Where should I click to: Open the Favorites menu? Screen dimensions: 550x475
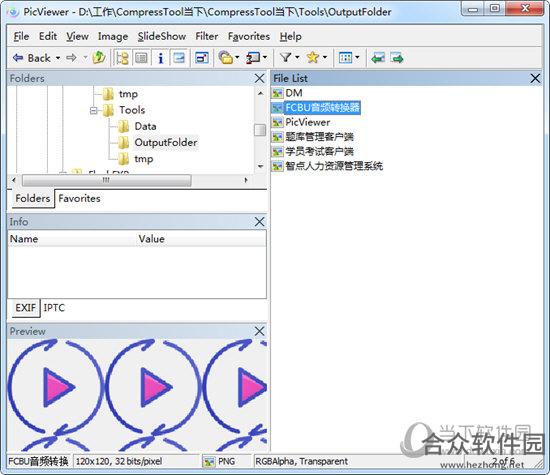point(249,36)
